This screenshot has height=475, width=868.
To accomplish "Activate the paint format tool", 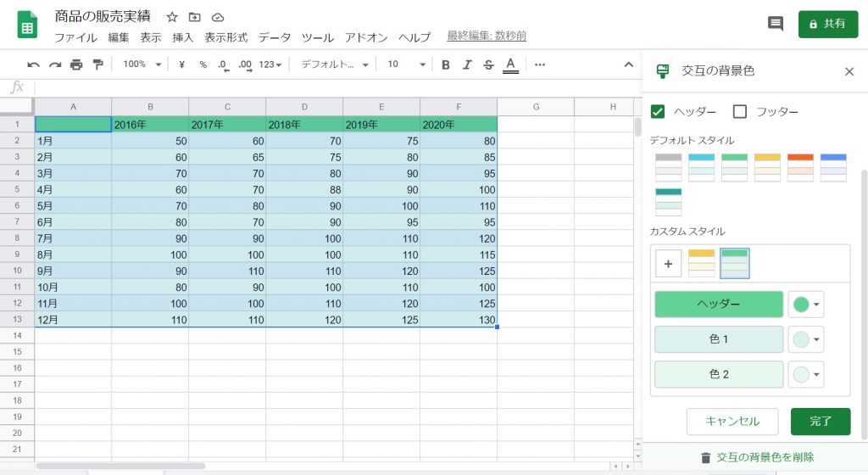I will 97,64.
